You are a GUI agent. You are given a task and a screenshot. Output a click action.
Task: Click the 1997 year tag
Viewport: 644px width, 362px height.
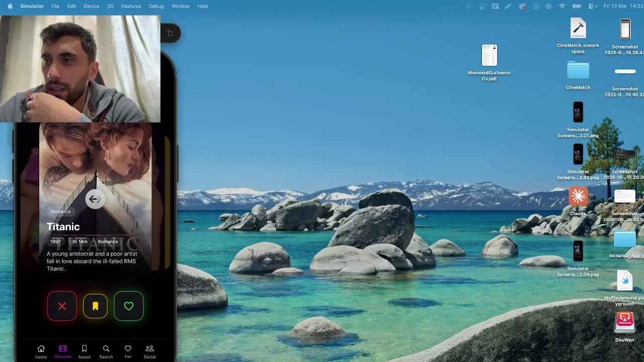(x=56, y=242)
